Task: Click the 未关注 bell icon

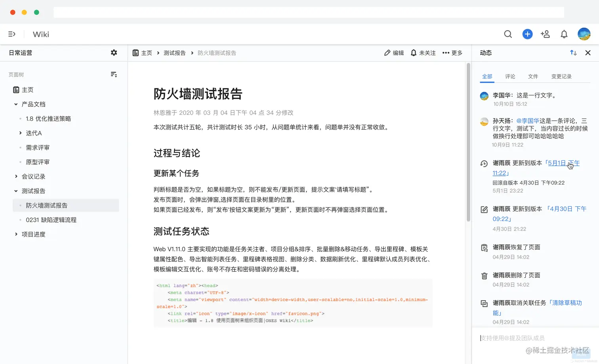Action: pyautogui.click(x=414, y=53)
